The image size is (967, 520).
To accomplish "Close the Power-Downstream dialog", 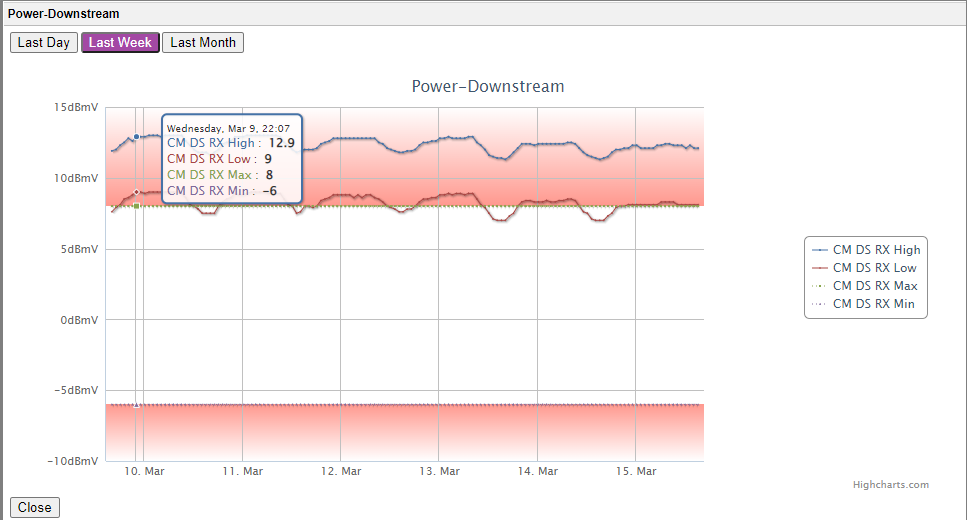I will 34,507.
